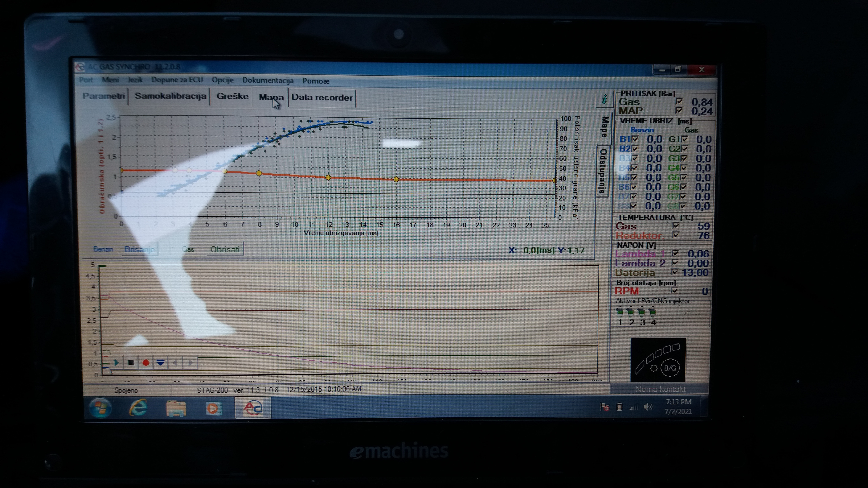The width and height of the screenshot is (868, 488).
Task: Switch to the Greške tab
Action: tap(233, 97)
